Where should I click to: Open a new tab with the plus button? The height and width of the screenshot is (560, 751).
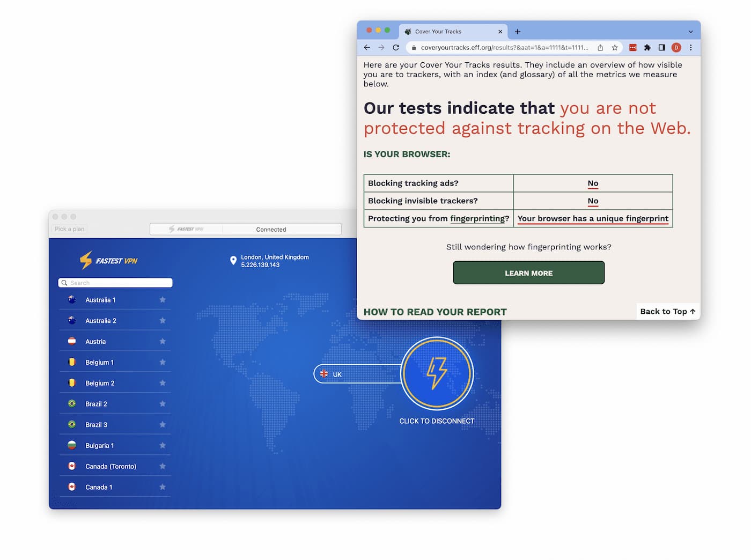517,31
